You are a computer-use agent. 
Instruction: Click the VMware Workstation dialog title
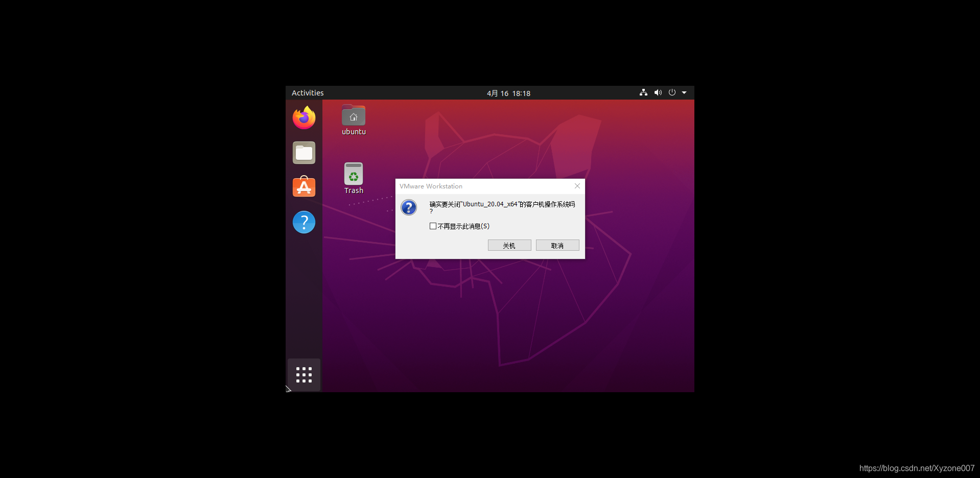click(431, 186)
